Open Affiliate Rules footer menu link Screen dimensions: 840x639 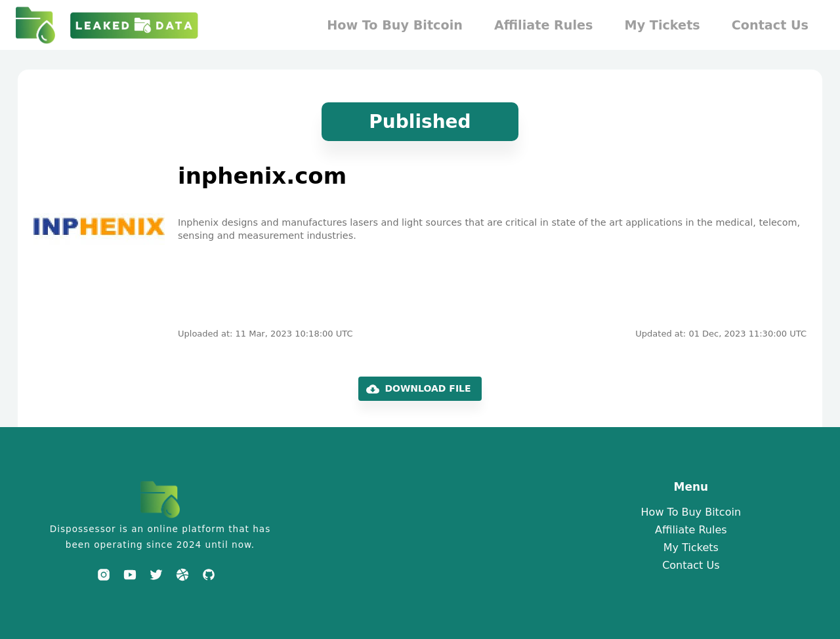(691, 530)
